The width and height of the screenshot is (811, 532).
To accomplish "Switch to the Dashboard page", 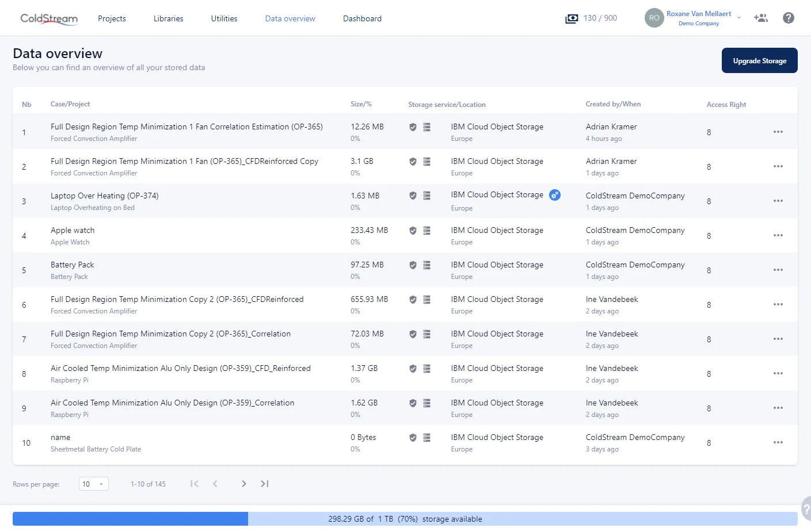I will point(362,18).
